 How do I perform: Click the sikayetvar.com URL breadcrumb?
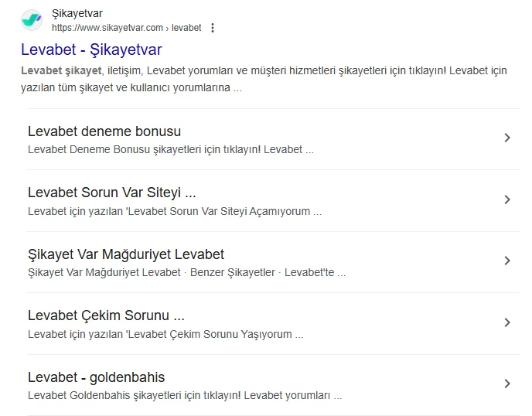pos(127,28)
